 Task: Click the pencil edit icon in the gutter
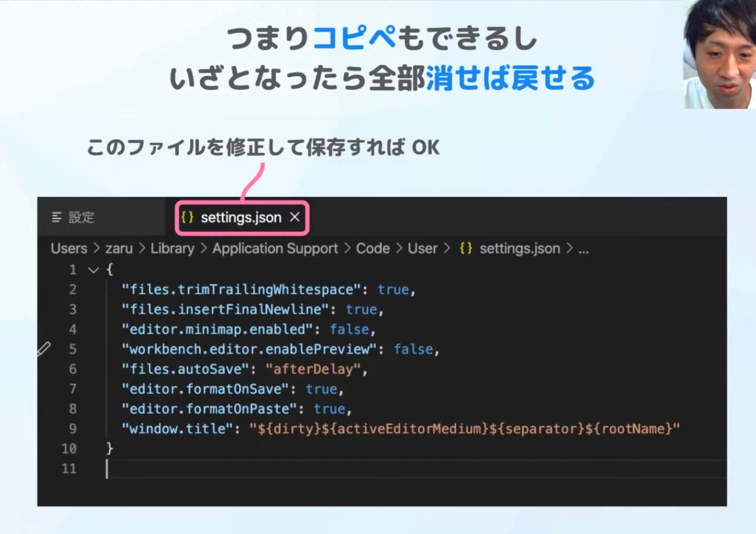[45, 349]
